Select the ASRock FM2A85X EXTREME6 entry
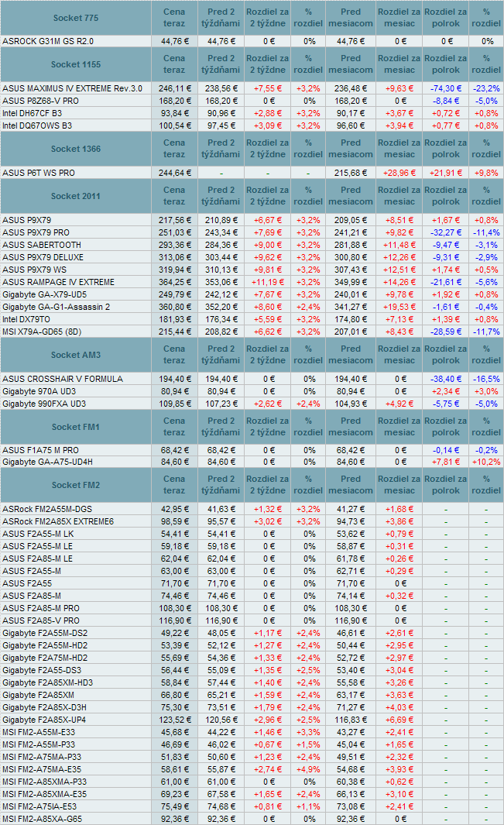This screenshot has width=504, height=825. click(x=58, y=522)
